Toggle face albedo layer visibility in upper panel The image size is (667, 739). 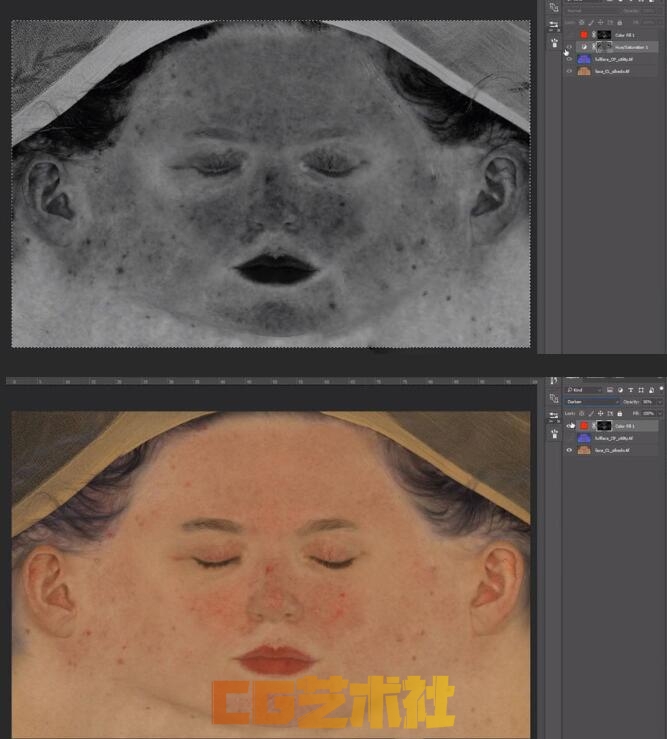click(569, 71)
